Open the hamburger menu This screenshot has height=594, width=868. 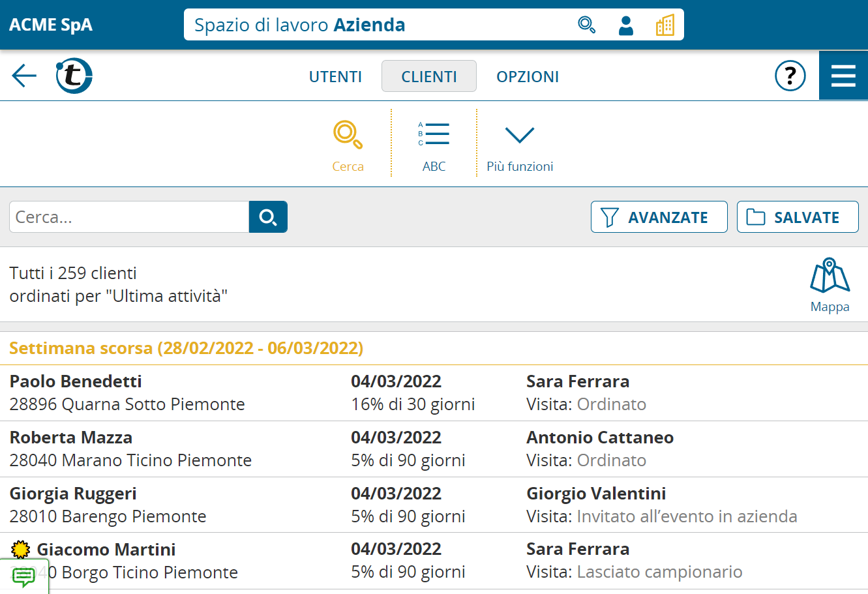[x=843, y=76]
